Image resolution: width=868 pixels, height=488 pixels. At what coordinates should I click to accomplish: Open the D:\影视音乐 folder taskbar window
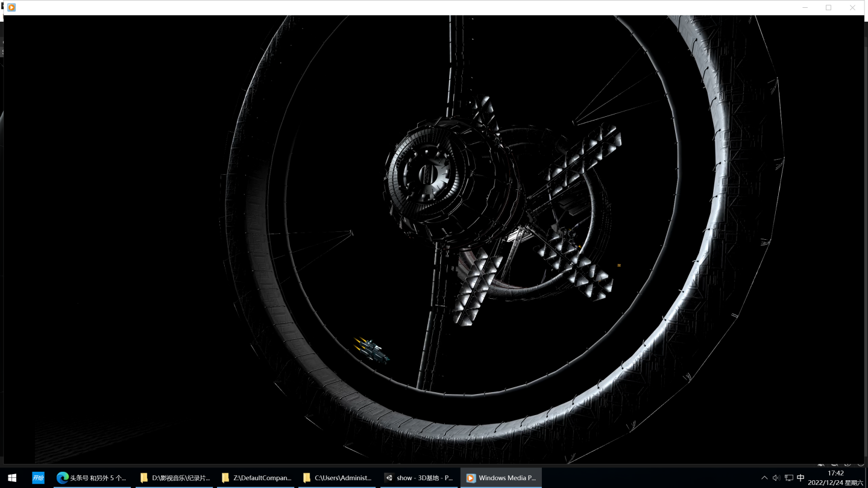pos(174,478)
